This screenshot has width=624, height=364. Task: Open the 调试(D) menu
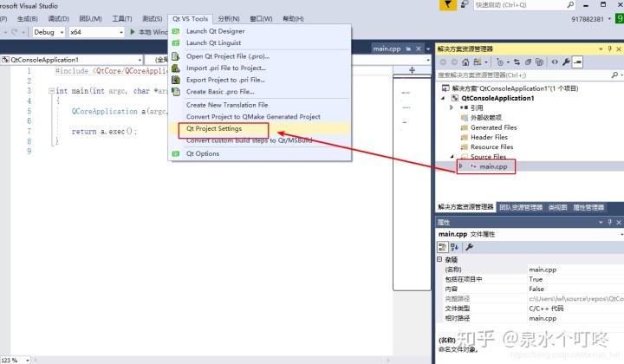point(58,19)
